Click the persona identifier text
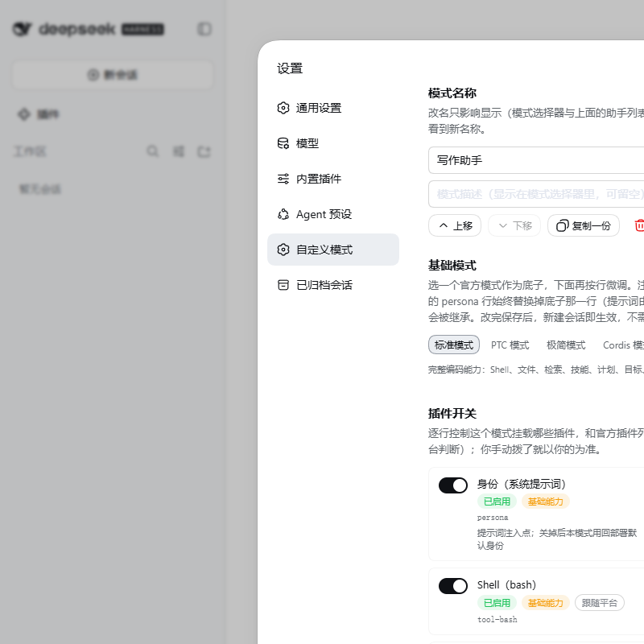644x644 pixels. tap(493, 518)
